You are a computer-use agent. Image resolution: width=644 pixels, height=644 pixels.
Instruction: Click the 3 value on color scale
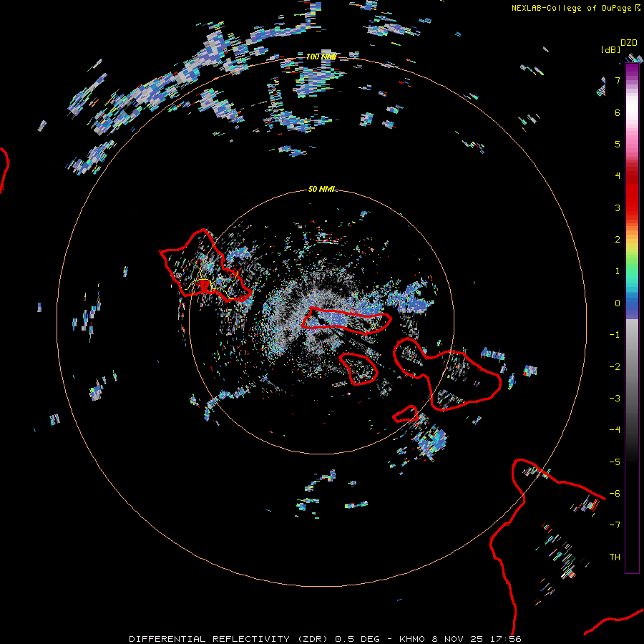point(618,208)
